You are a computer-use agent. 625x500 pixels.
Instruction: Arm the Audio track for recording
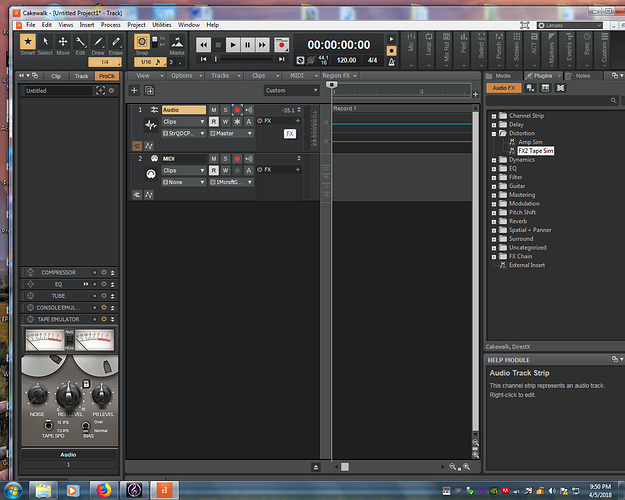[x=237, y=110]
